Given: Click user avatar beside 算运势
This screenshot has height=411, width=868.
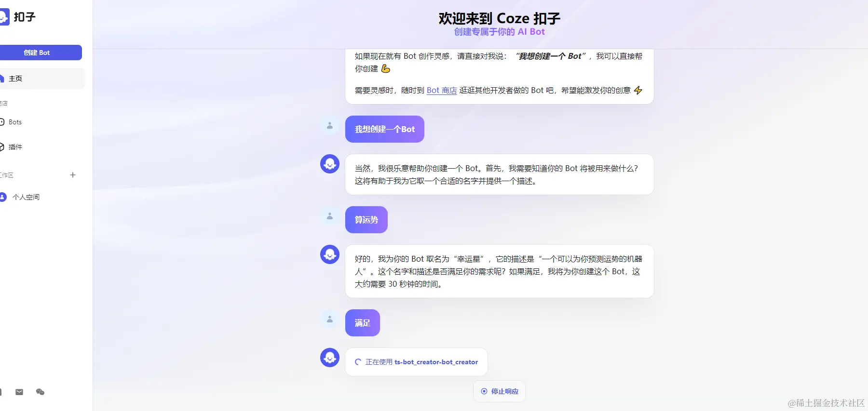Looking at the screenshot, I should [330, 216].
